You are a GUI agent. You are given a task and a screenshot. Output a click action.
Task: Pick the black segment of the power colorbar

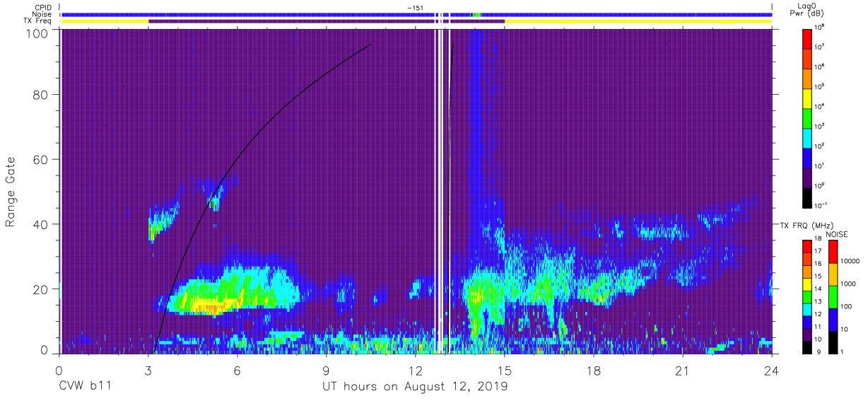click(x=807, y=197)
